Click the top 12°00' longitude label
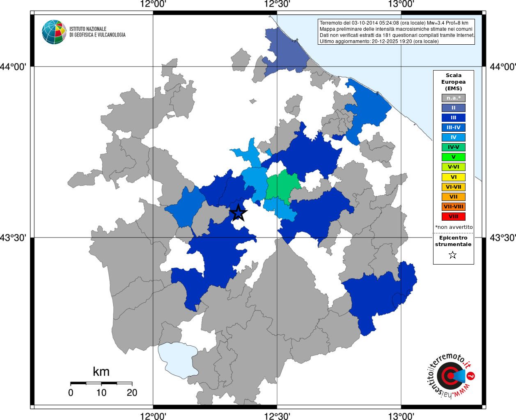This screenshot has width=516, height=420. click(153, 4)
